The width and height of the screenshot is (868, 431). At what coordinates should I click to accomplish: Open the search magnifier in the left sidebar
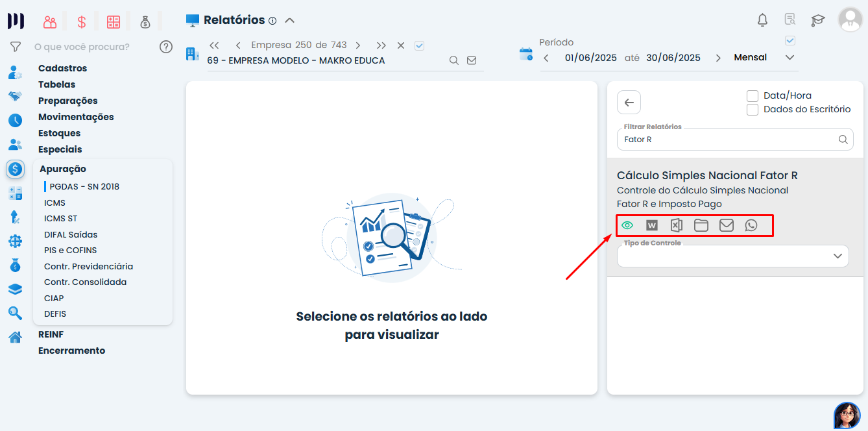[x=15, y=313]
